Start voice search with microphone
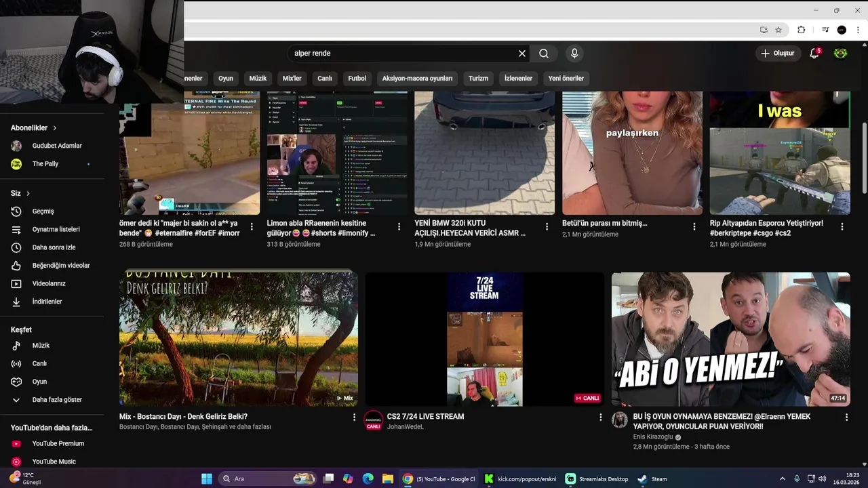 pyautogui.click(x=574, y=54)
